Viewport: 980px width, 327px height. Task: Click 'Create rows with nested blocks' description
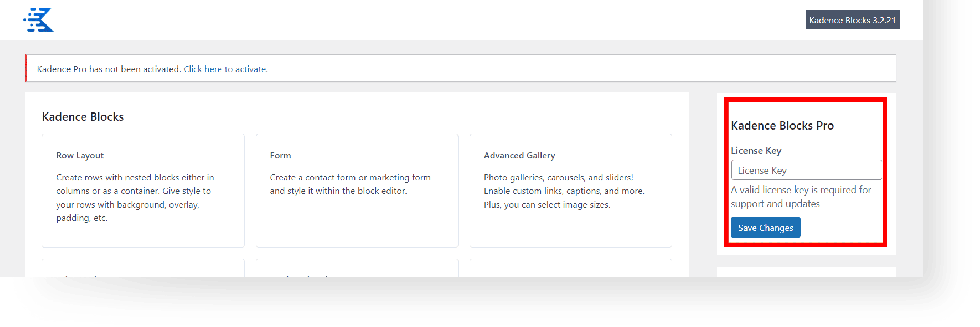[135, 197]
